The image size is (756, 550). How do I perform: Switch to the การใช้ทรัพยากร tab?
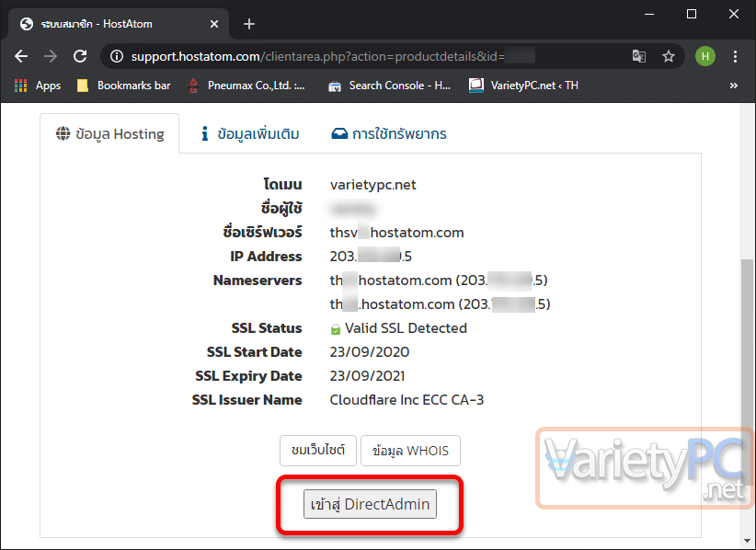point(389,133)
